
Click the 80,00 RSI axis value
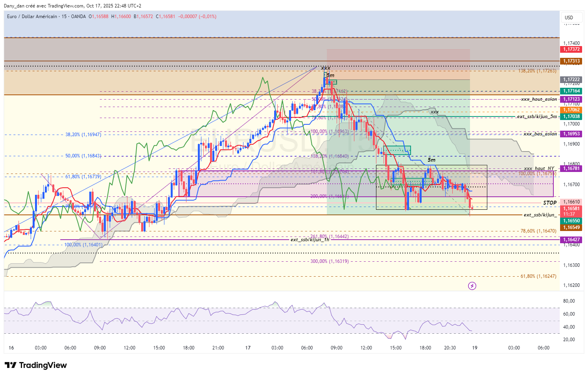[x=569, y=301]
